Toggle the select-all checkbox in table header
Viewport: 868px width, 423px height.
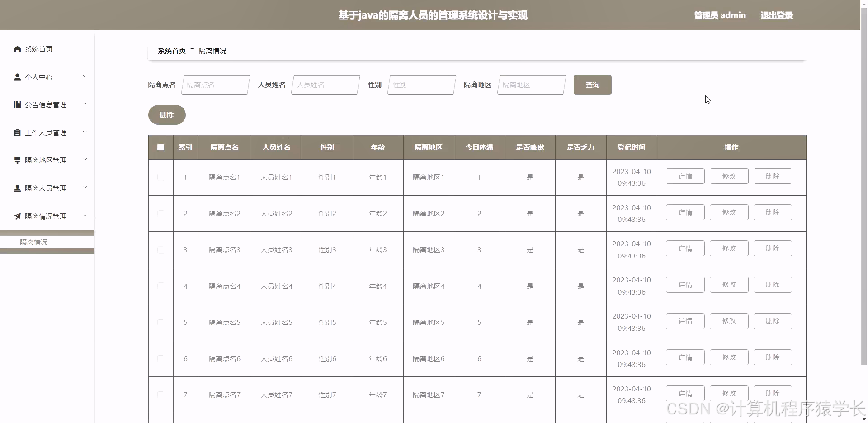[x=160, y=147]
